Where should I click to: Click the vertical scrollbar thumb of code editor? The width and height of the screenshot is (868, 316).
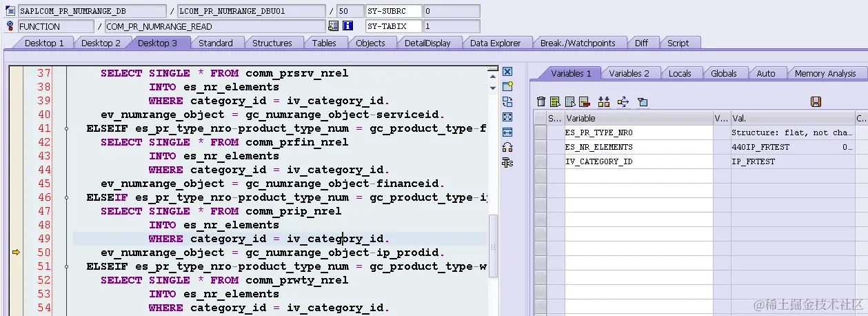[x=493, y=245]
